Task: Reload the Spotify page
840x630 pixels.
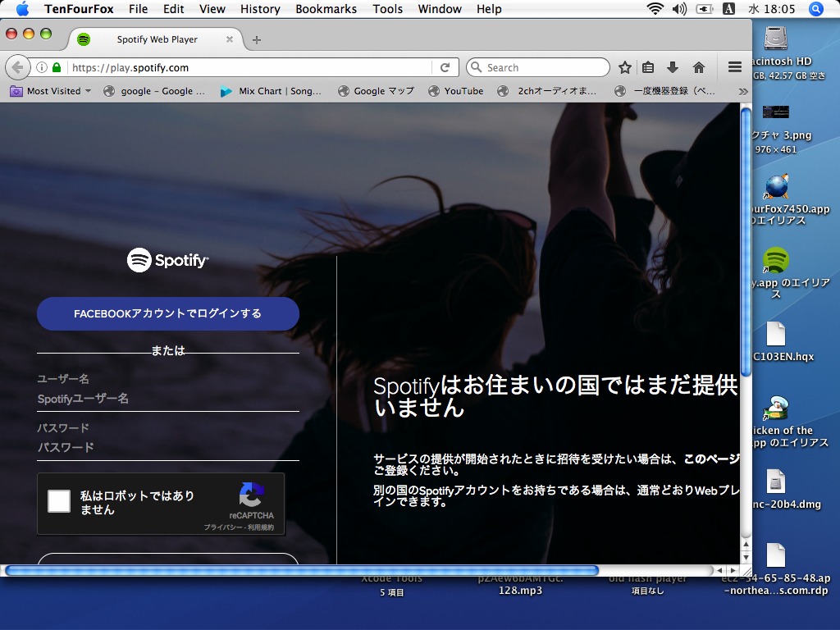Action: (x=445, y=67)
